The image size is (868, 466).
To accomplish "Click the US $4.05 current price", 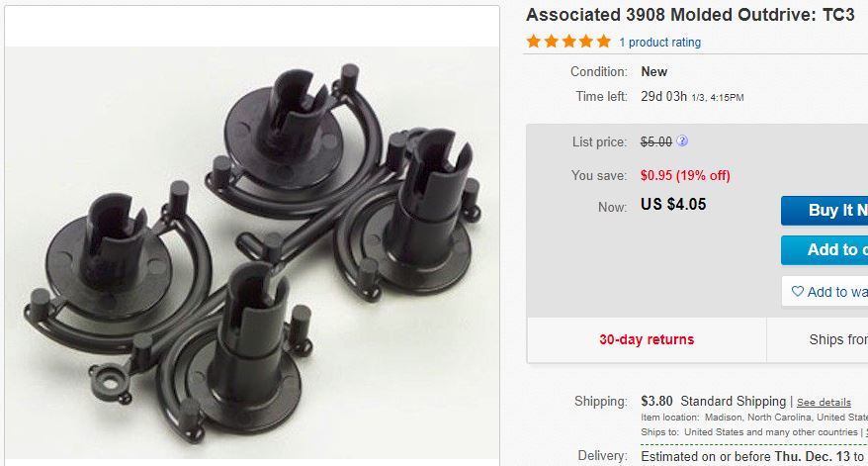I will coord(673,205).
